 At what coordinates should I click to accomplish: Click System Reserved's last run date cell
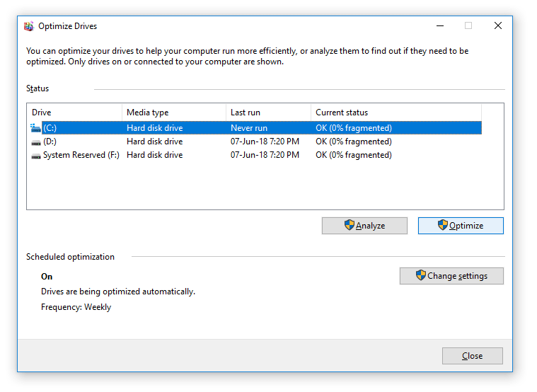tap(265, 155)
